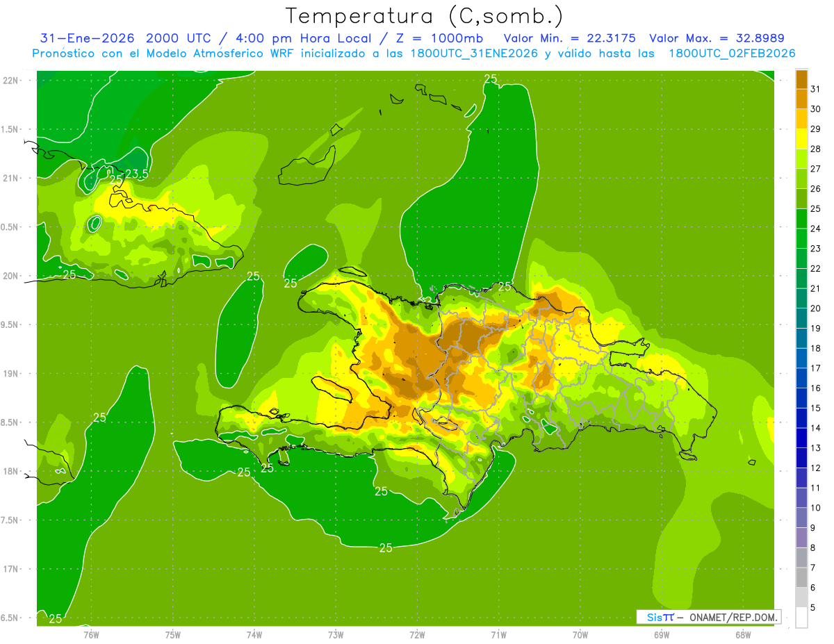Click the valid-until time '1800UTC_02FEB2026'
The image size is (834, 644).
(732, 53)
